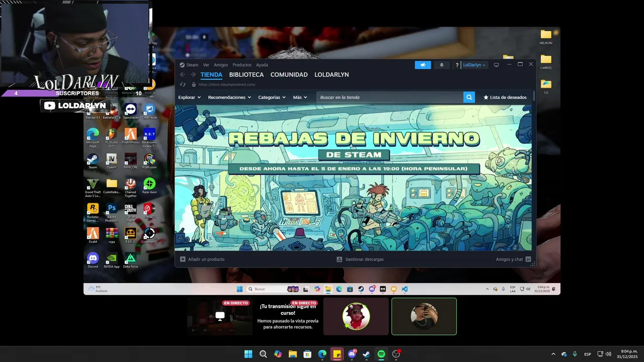The image size is (644, 362).
Task: Select the Discord desktop shortcut icon
Action: click(93, 260)
